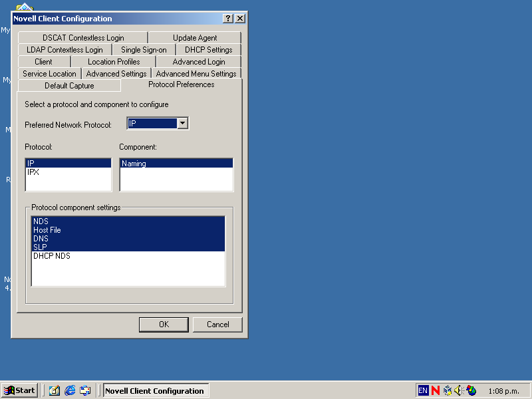Go to the Advanced Menu Settings tab
This screenshot has height=399, width=532.
coord(196,74)
